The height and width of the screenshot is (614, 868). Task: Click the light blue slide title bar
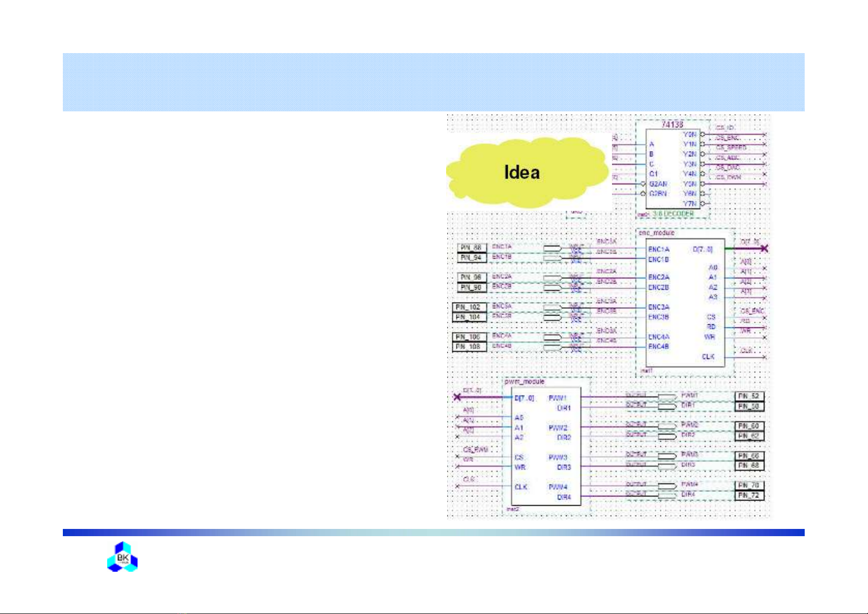point(433,82)
